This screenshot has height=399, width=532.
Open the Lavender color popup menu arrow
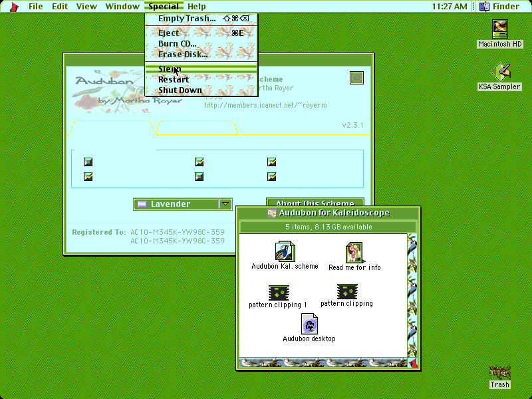point(225,204)
